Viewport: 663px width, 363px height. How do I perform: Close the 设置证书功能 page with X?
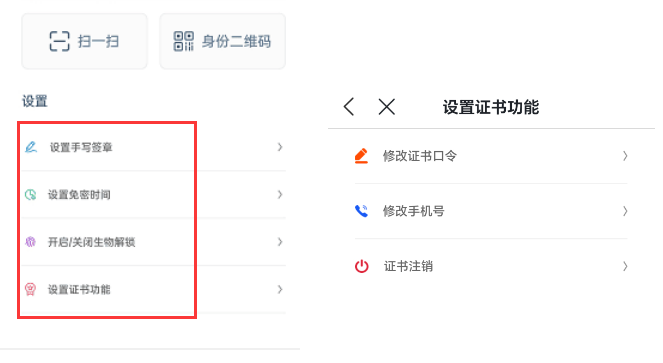(386, 107)
